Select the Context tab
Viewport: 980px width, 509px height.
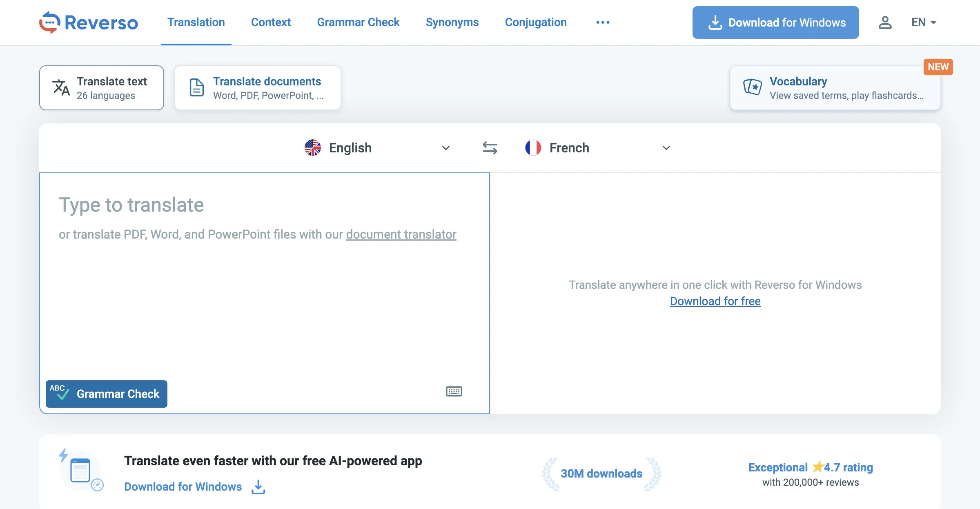click(271, 22)
